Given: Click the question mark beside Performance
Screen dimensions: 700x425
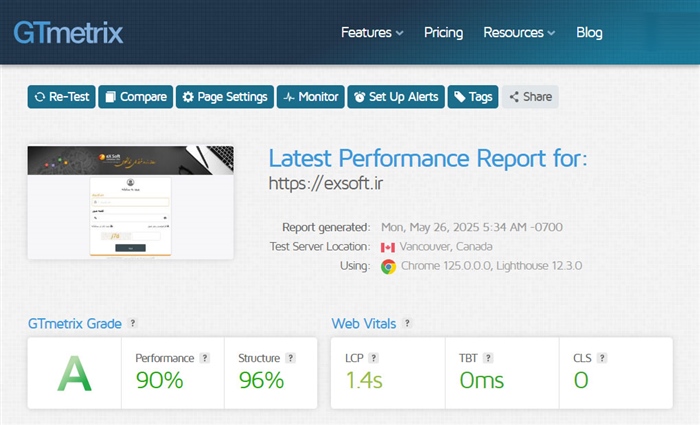Looking at the screenshot, I should (204, 358).
